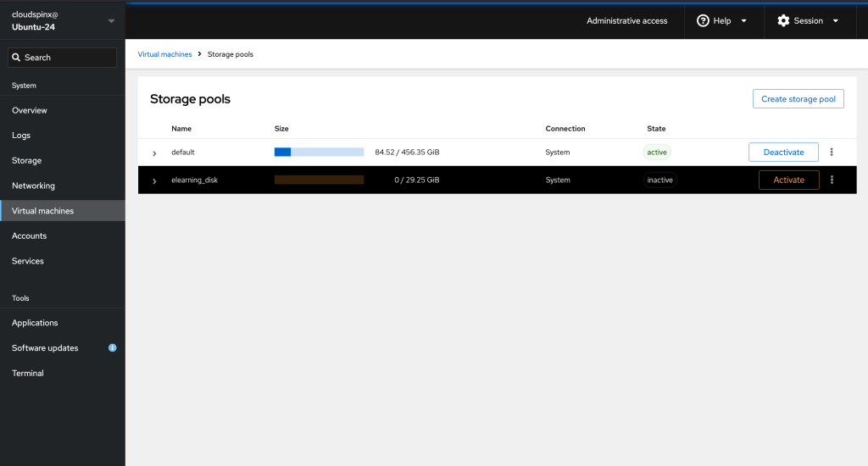868x466 pixels.
Task: Open Accounts page in sidebar
Action: (63, 236)
